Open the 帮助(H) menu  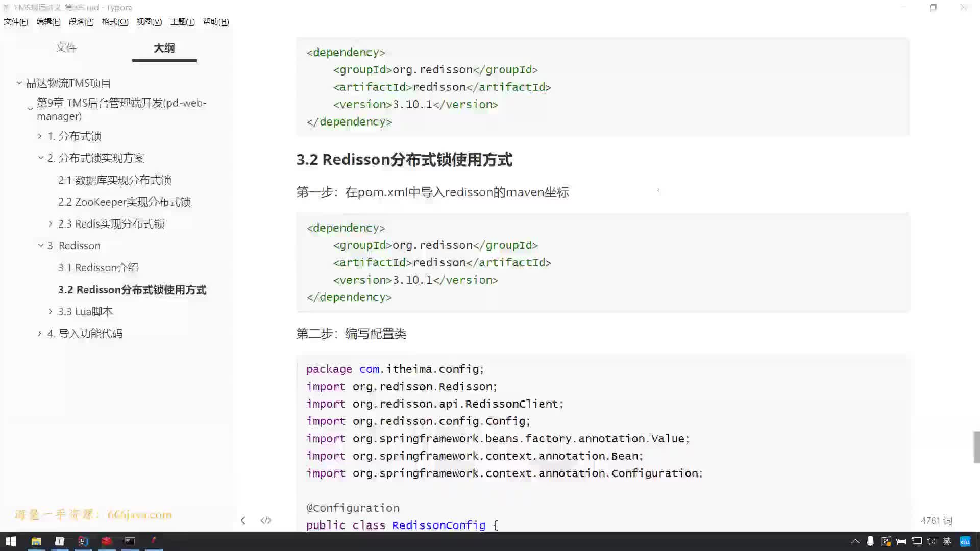(x=215, y=21)
